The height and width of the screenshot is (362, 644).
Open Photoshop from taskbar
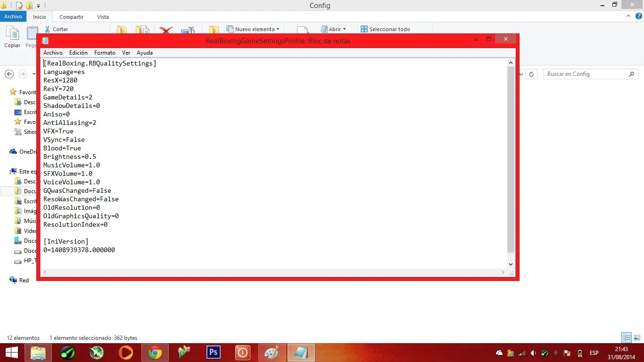point(214,353)
